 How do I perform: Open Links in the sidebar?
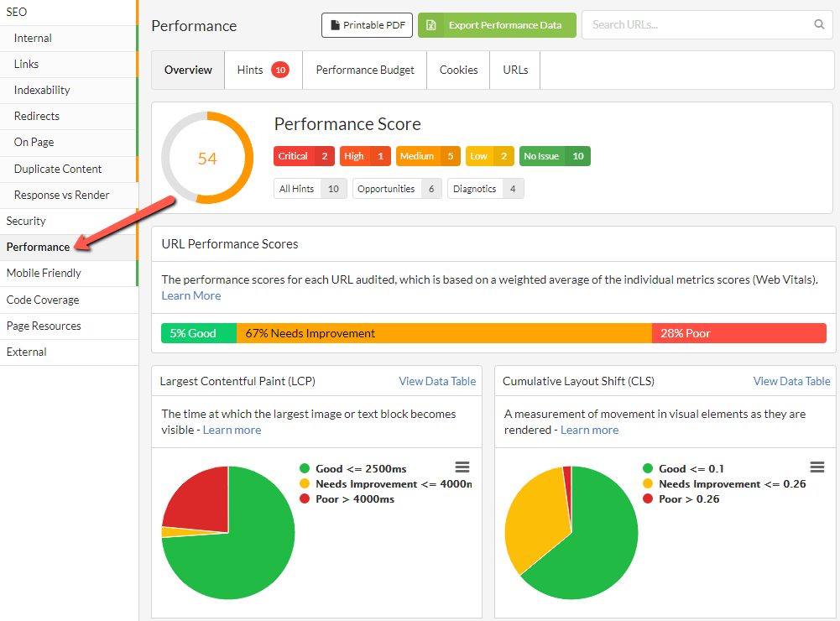tap(69, 65)
